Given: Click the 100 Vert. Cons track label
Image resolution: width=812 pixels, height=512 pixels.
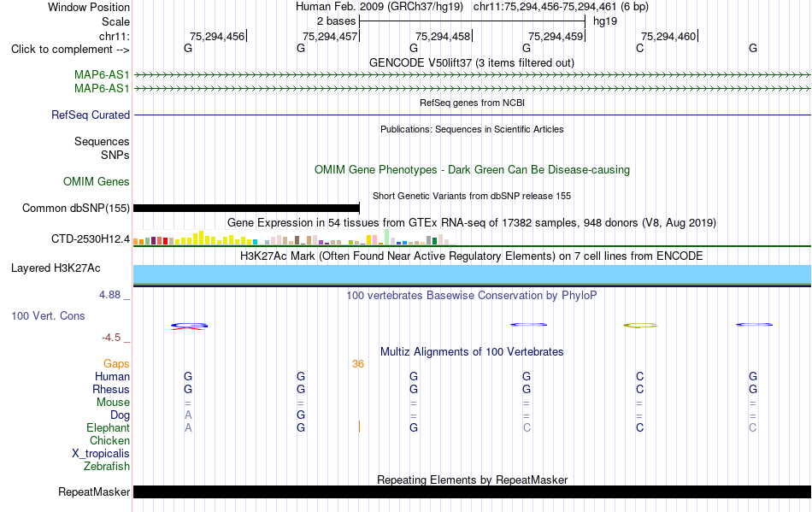Looking at the screenshot, I should point(48,315).
